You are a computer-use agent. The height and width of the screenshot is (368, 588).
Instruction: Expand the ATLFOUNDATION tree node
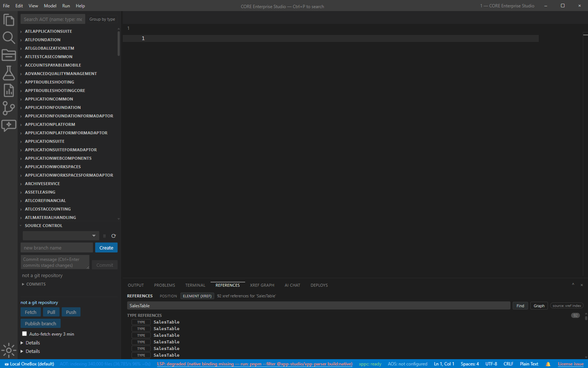pyautogui.click(x=21, y=40)
